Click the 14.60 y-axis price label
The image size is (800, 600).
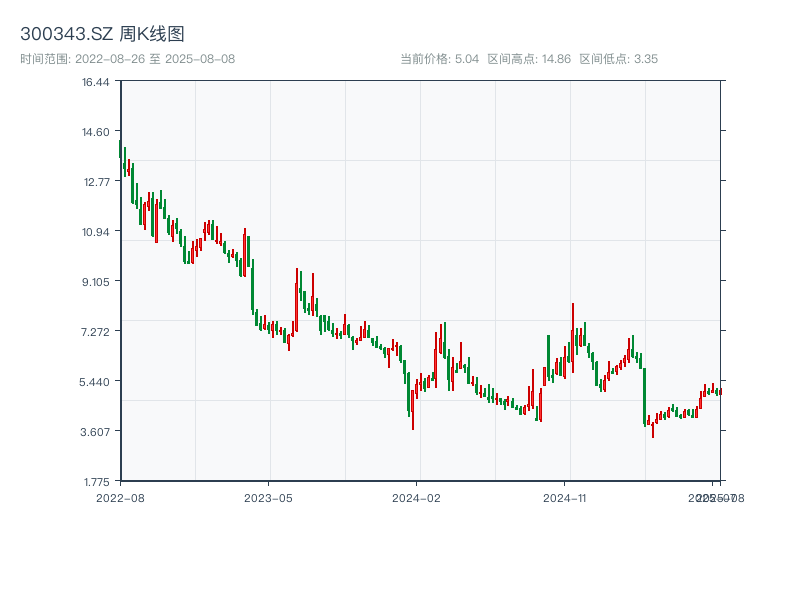[96, 132]
